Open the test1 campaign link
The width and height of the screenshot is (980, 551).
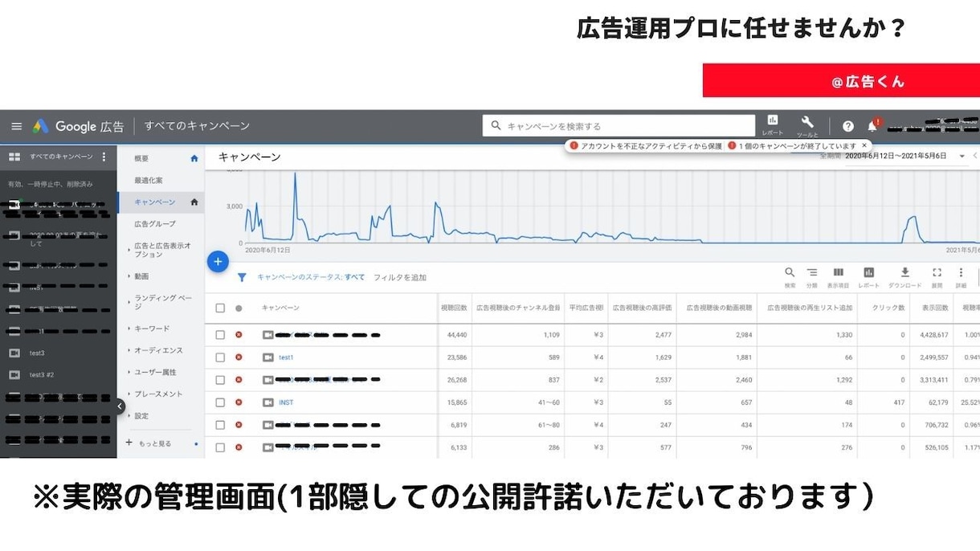point(286,357)
